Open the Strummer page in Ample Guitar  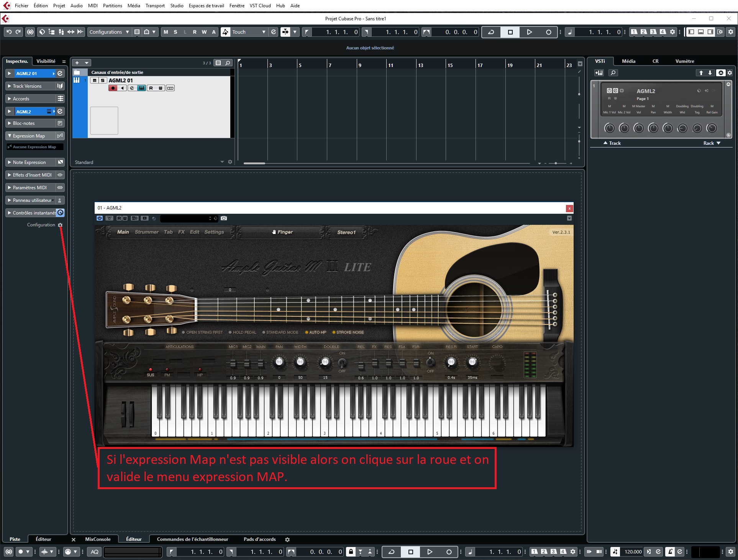(x=146, y=232)
